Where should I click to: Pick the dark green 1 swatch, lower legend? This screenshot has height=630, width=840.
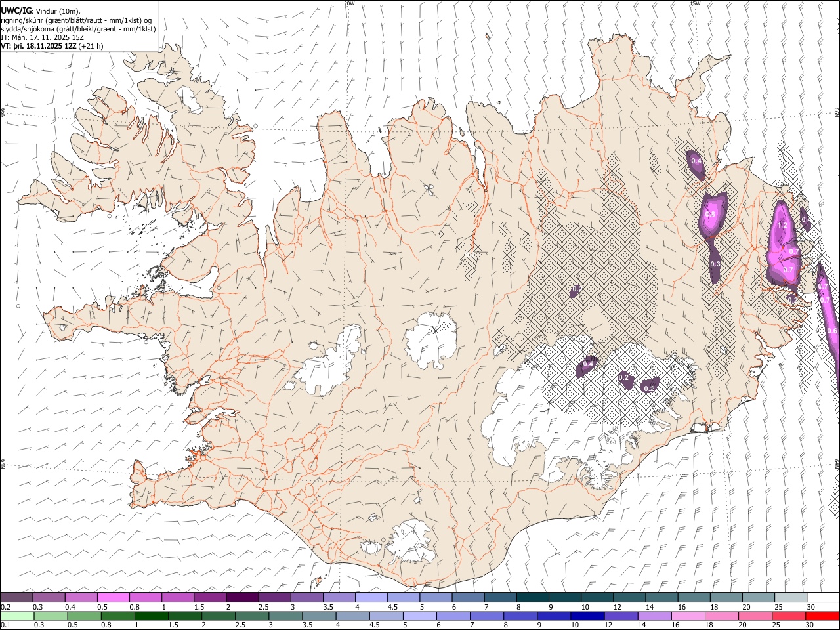pos(151,616)
